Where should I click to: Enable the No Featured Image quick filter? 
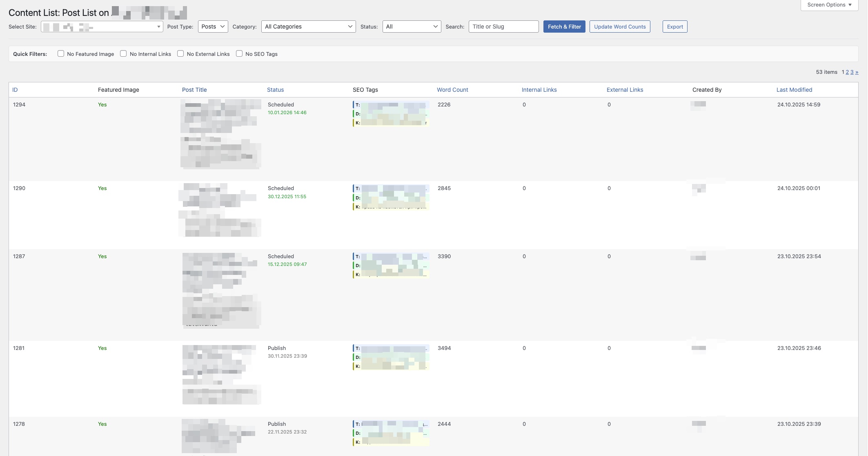click(61, 53)
